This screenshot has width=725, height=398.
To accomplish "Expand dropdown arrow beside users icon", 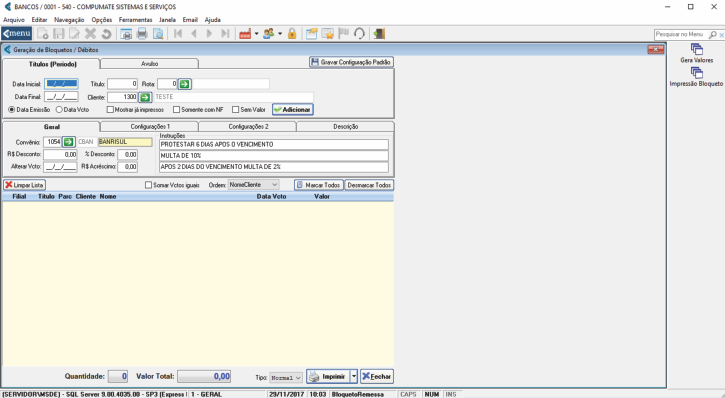I will [280, 33].
